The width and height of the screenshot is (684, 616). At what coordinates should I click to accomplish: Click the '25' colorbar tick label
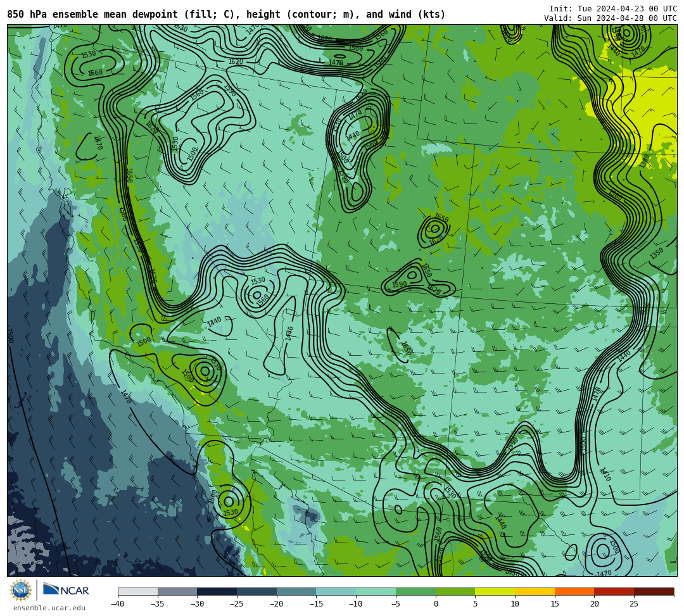(x=634, y=604)
